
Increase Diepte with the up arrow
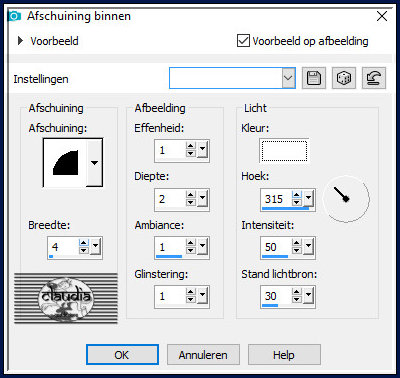click(191, 195)
